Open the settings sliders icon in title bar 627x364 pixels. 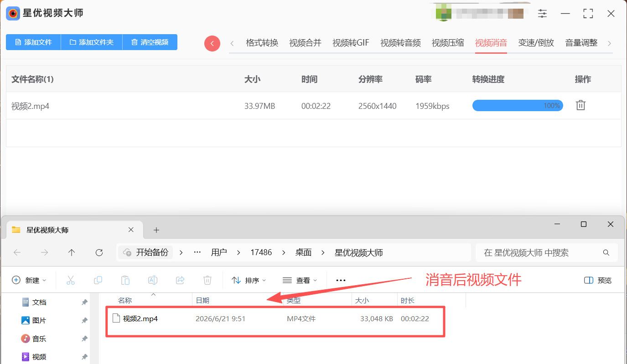point(542,14)
